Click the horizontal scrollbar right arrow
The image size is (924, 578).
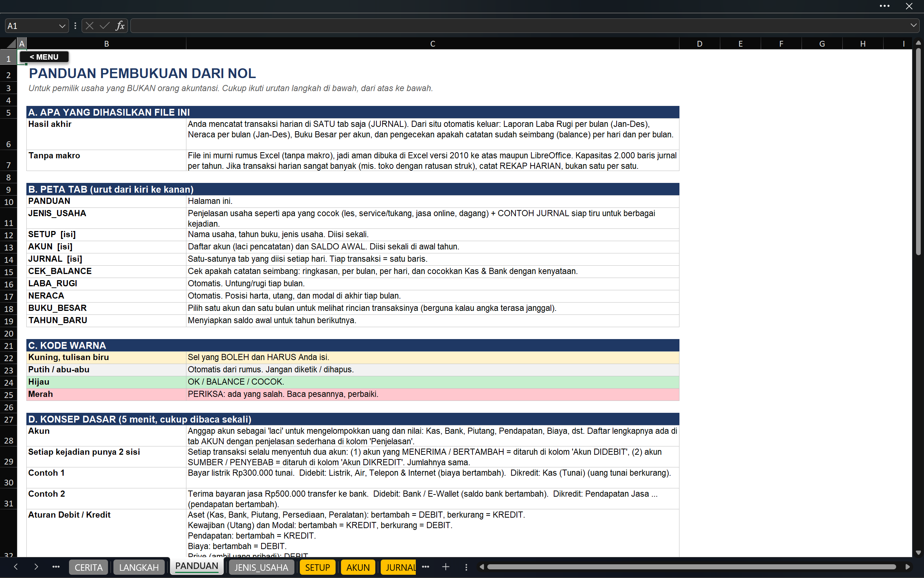point(908,567)
